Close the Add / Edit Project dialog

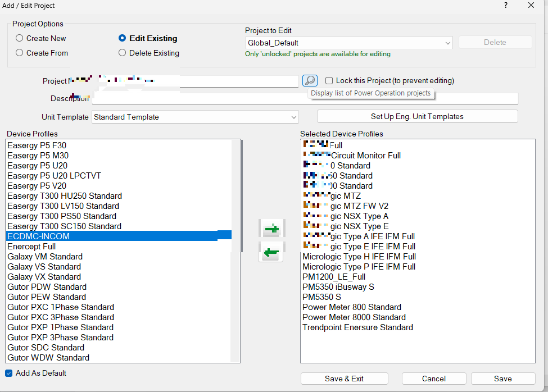[x=531, y=5]
